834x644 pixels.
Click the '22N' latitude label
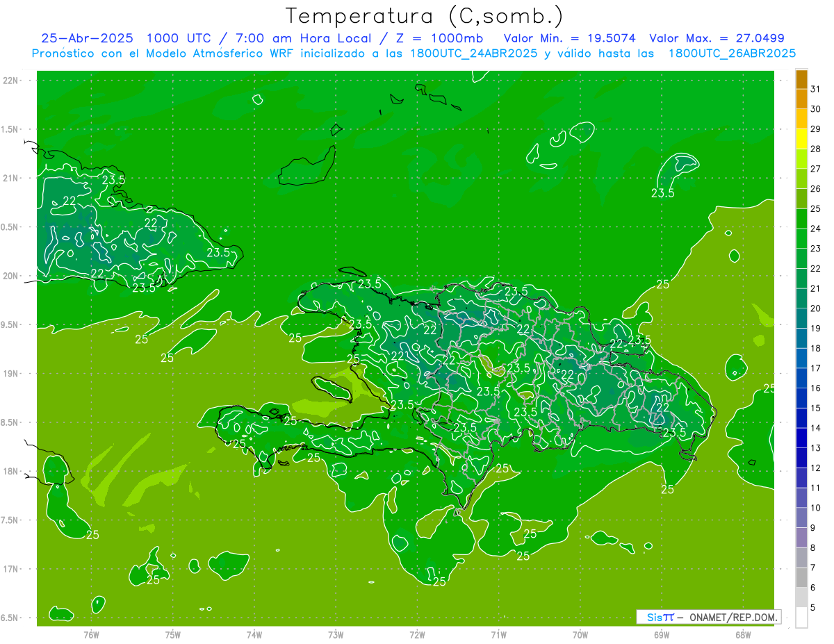(11, 81)
